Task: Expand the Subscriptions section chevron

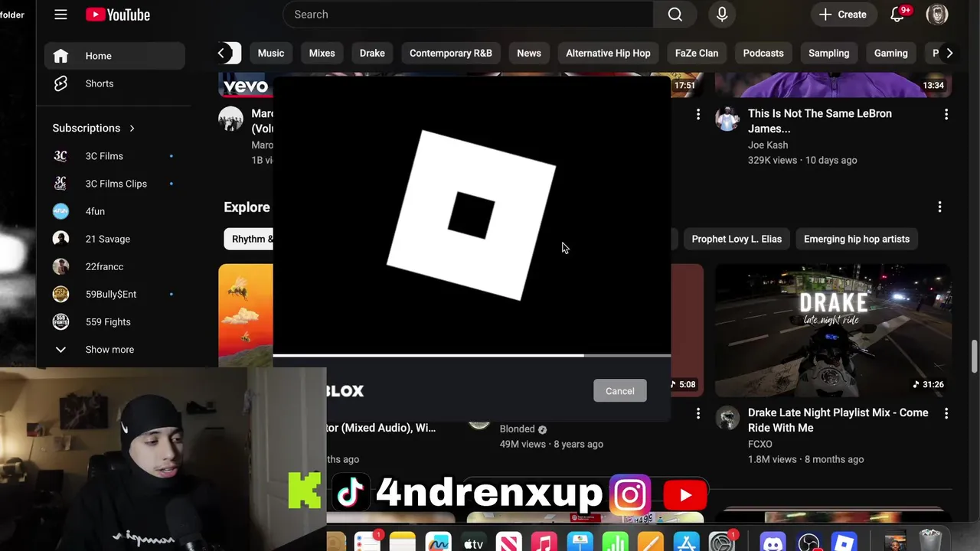Action: point(132,128)
